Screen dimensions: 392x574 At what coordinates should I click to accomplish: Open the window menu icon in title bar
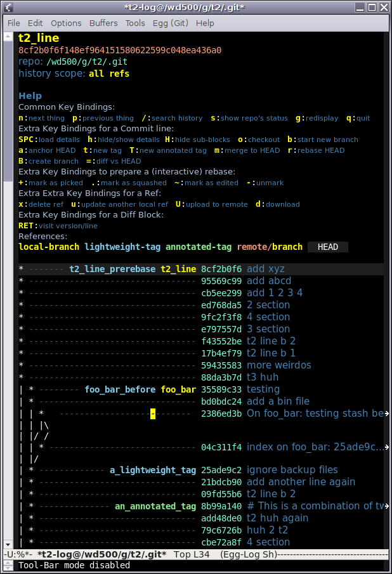8,7
